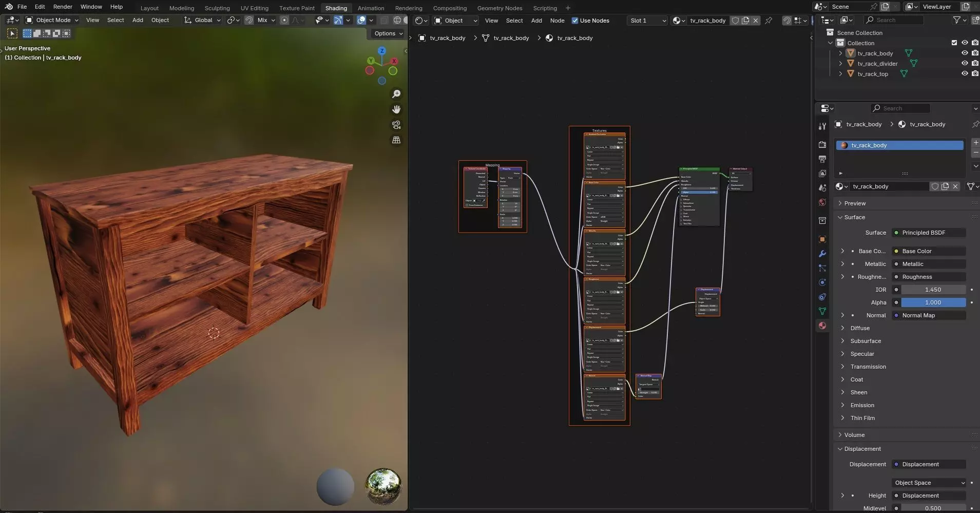
Task: Disable tv_rack_top render camera icon
Action: pos(975,74)
